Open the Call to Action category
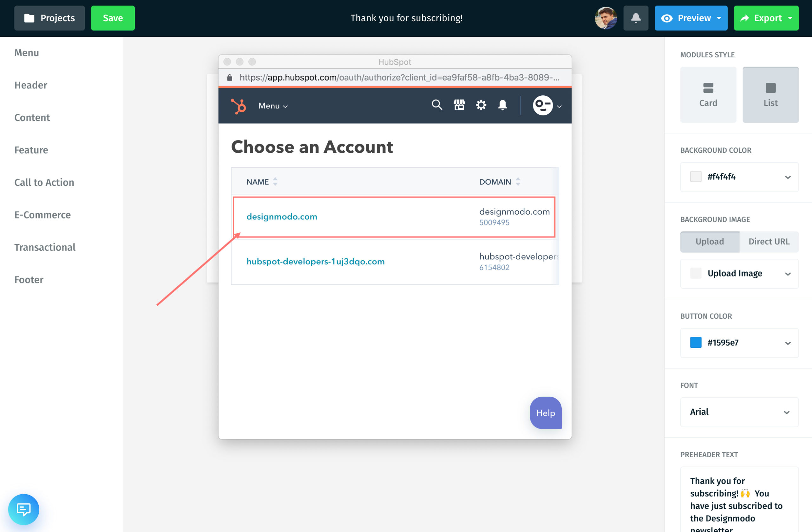The height and width of the screenshot is (532, 812). tap(44, 182)
